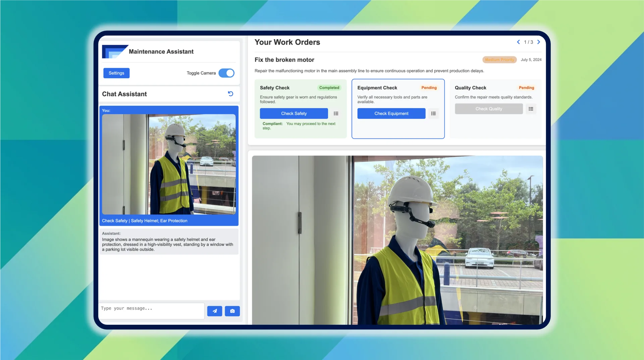Select the Quality Check card title
The image size is (644, 360).
click(x=470, y=88)
